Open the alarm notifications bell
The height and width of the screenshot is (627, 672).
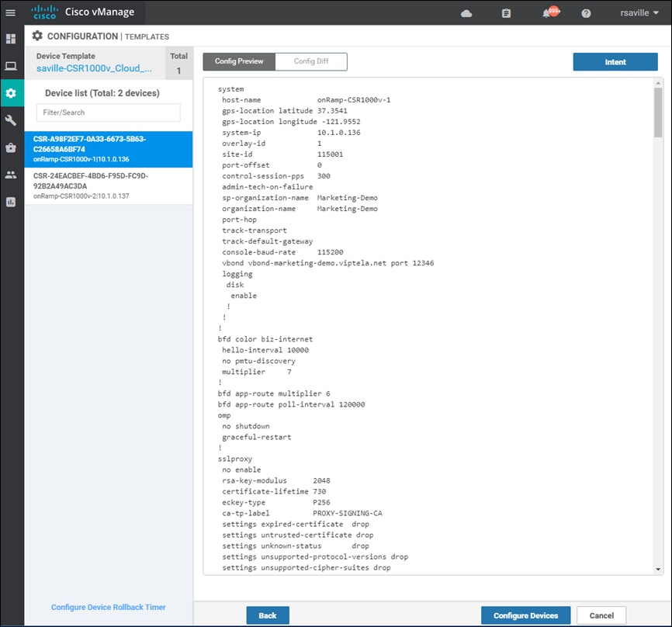(546, 13)
